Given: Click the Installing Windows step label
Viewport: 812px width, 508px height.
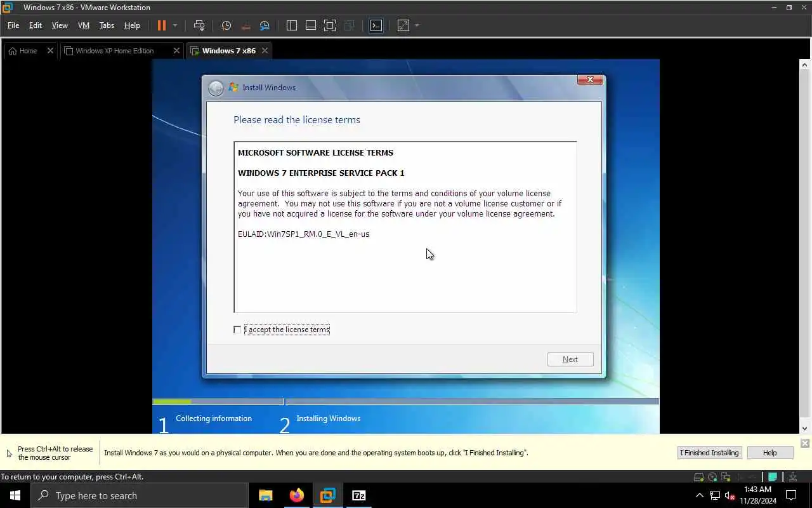Looking at the screenshot, I should tap(328, 418).
